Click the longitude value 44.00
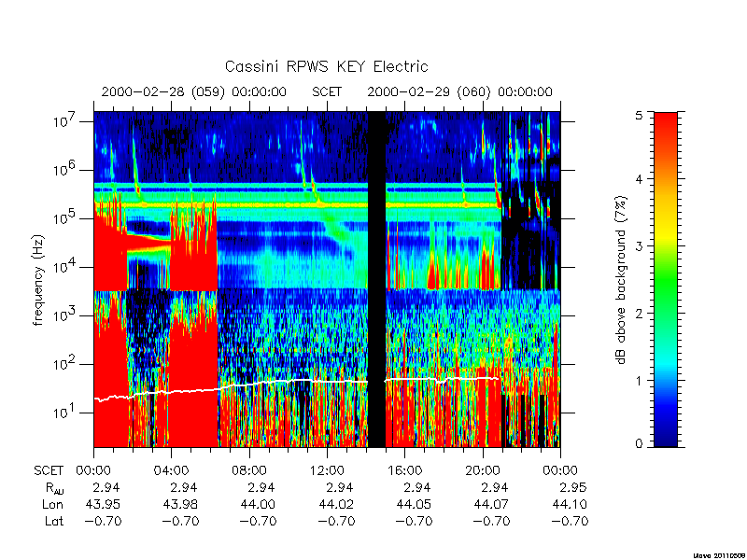 258,504
